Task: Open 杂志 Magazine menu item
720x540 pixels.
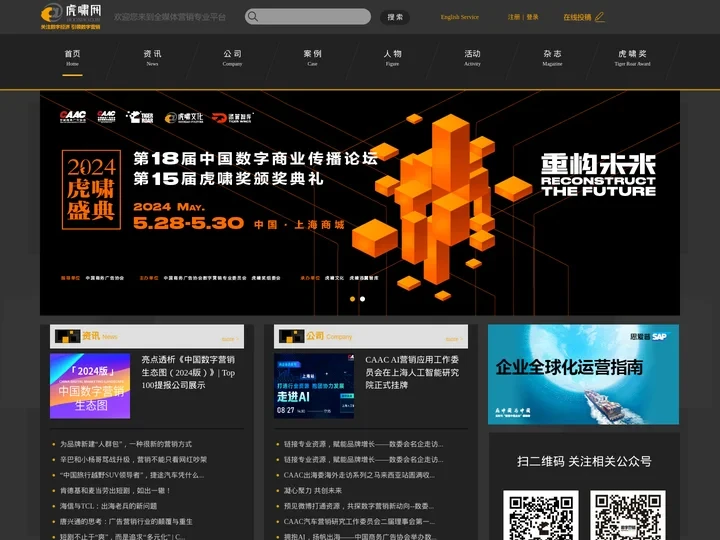Action: pos(552,58)
